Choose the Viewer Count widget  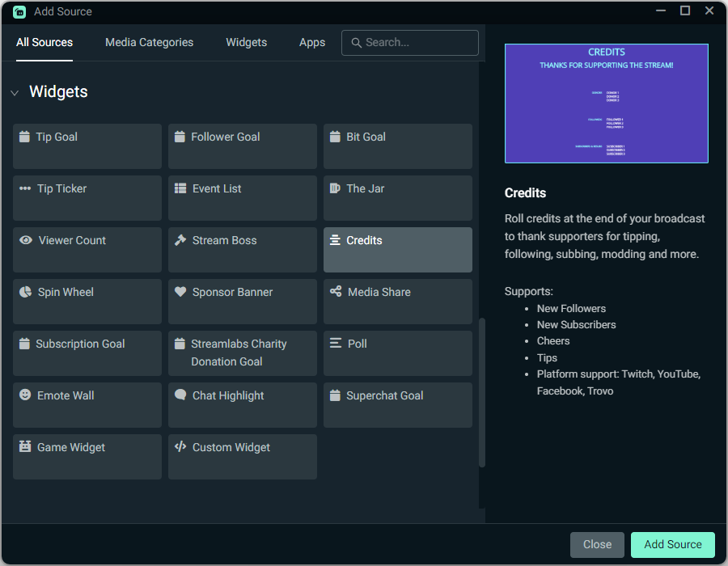(x=87, y=250)
